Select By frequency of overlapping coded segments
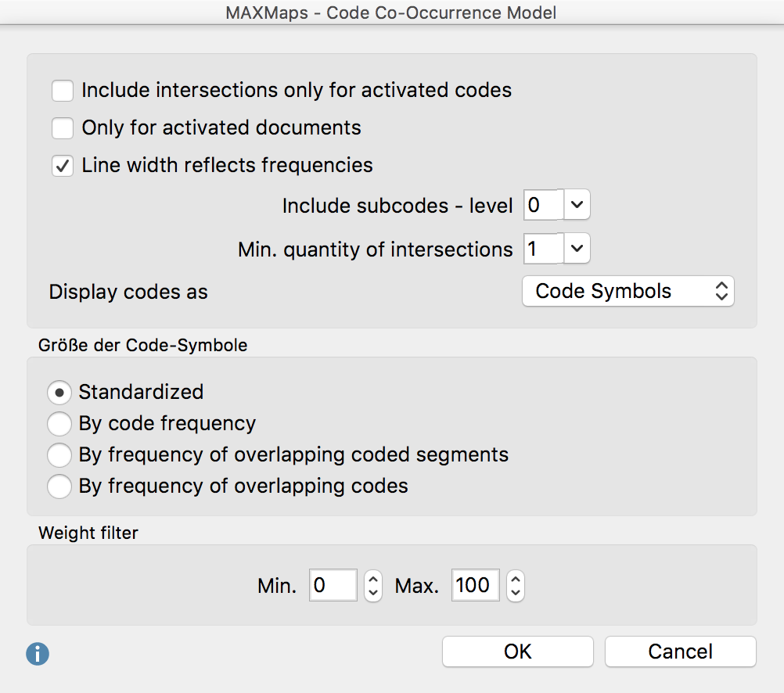The width and height of the screenshot is (784, 693). 59,454
